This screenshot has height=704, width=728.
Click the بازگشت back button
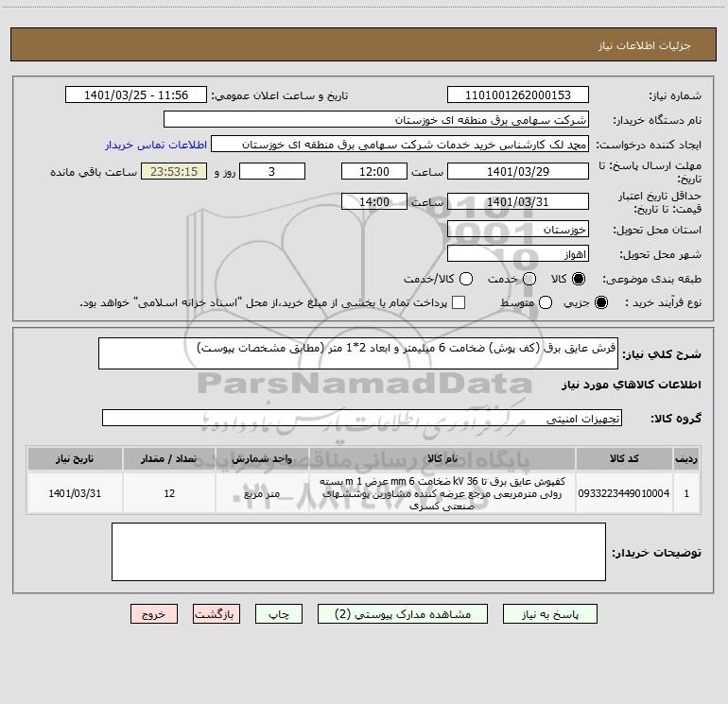pos(217,614)
